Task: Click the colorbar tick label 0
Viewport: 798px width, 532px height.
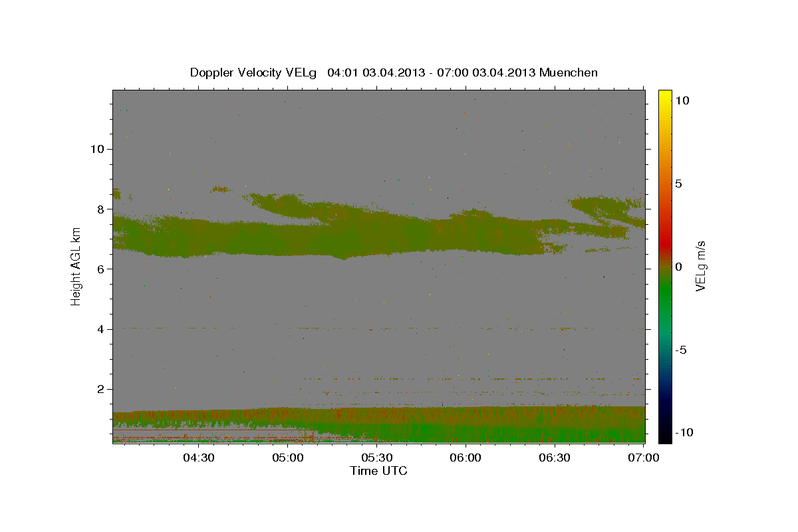Action: [678, 267]
